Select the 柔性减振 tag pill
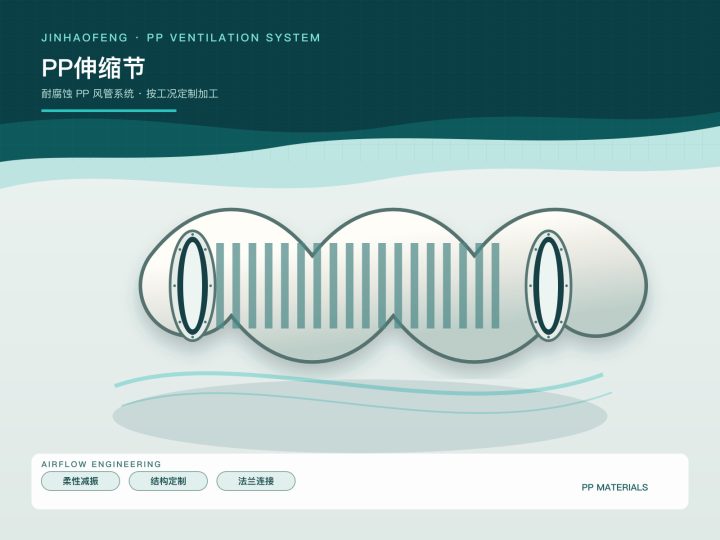Viewport: 720px width, 540px height. coord(80,481)
